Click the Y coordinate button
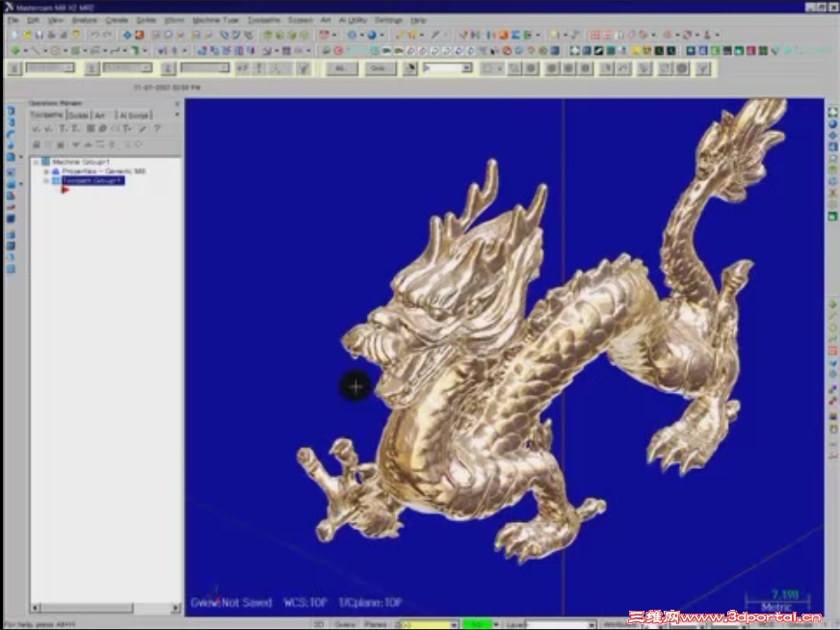The image size is (840, 630). click(92, 68)
